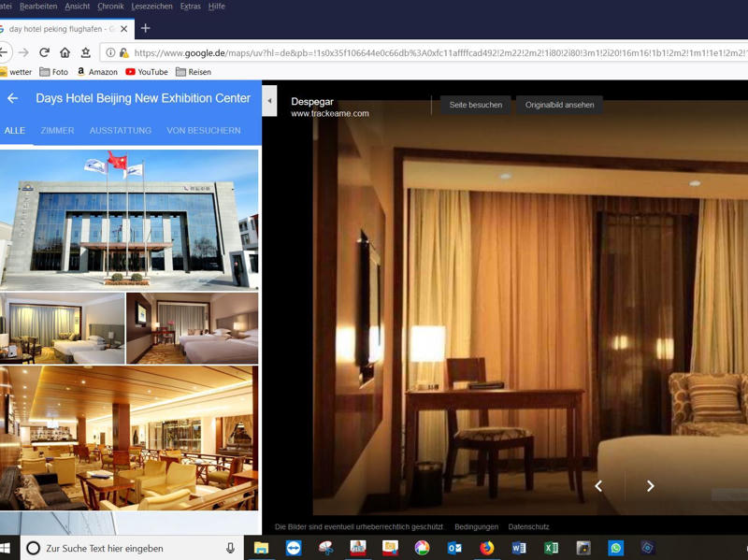Click the Seite besuchen button
Viewport: 748px width, 560px height.
pyautogui.click(x=476, y=105)
